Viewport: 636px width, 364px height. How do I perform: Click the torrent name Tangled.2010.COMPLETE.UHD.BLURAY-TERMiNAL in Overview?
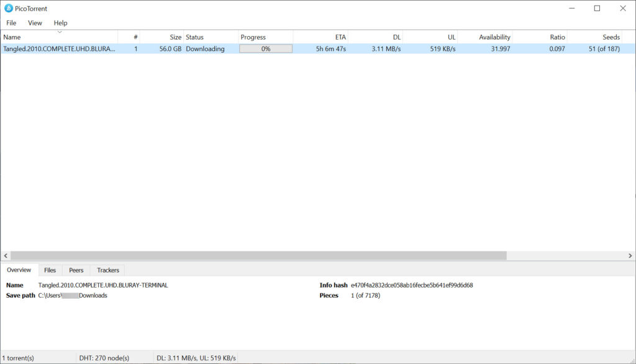[x=103, y=285]
